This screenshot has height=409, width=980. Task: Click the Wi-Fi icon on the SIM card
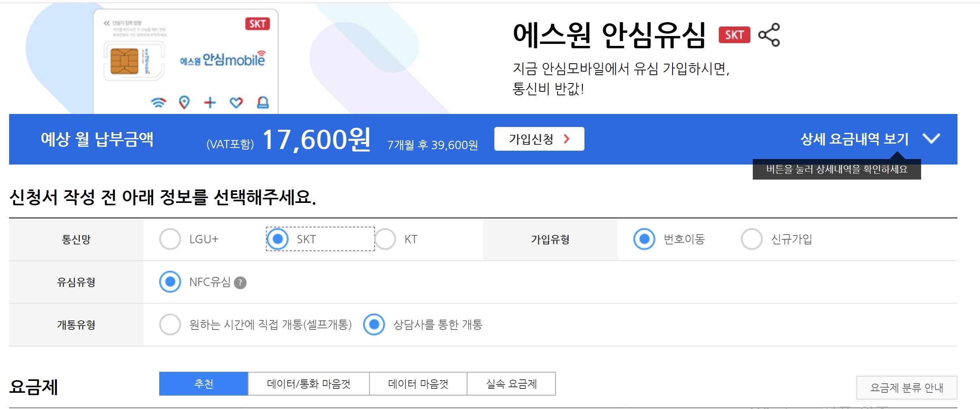click(x=158, y=102)
